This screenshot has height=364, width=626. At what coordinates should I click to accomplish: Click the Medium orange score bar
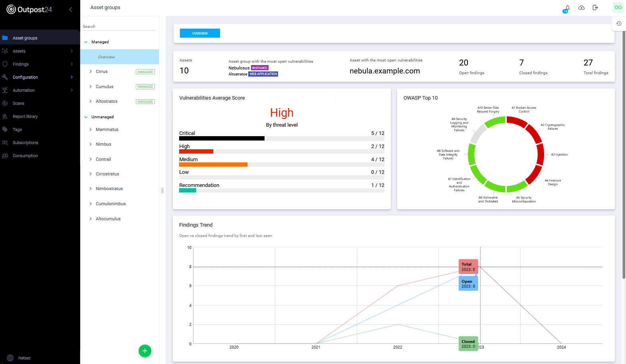[x=213, y=164]
